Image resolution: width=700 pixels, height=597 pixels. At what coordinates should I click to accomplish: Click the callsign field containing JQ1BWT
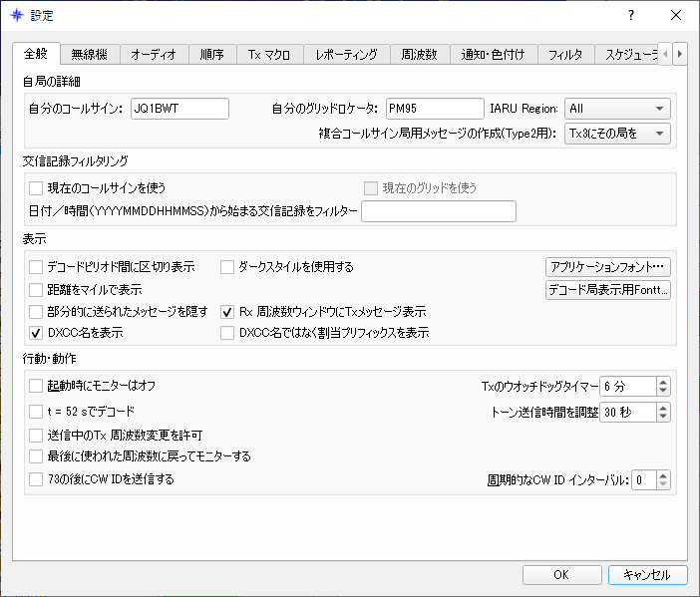[x=179, y=109]
